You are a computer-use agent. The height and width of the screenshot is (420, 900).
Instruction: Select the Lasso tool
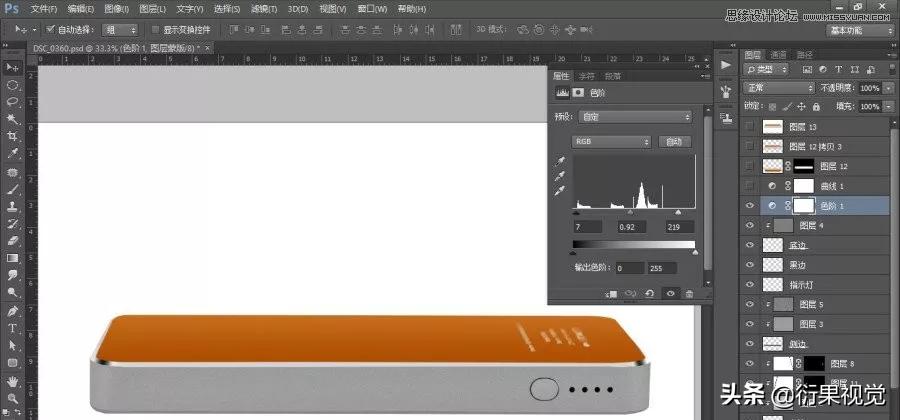(x=13, y=101)
